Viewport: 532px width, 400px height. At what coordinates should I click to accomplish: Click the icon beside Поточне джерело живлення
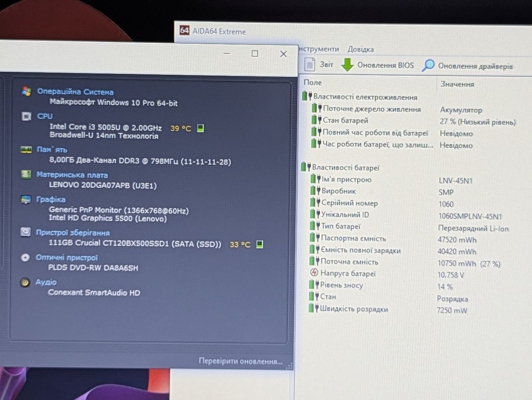coord(317,108)
